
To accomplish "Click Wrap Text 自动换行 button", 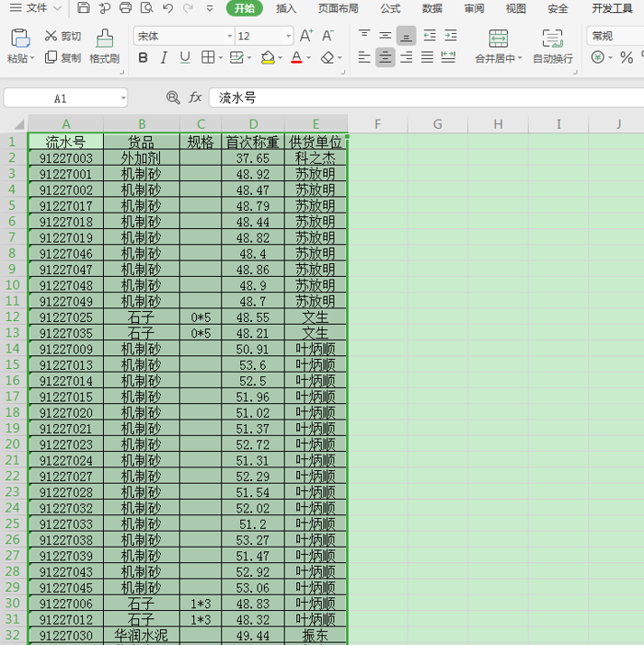I will tap(553, 47).
